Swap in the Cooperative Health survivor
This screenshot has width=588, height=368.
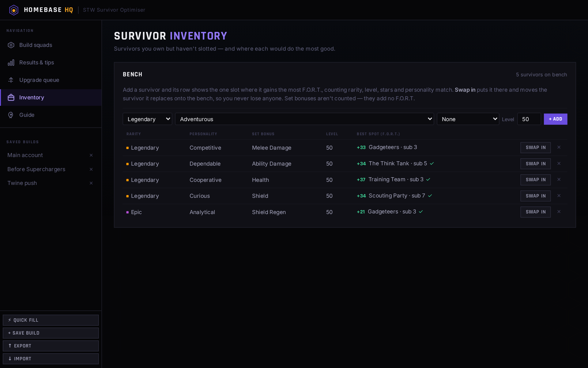click(536, 180)
